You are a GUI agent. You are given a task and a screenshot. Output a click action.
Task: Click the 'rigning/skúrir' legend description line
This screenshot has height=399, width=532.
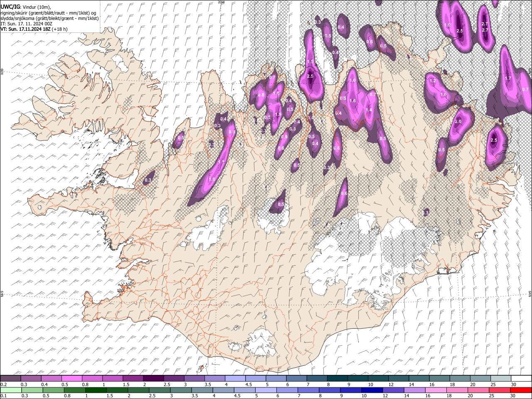click(x=48, y=12)
